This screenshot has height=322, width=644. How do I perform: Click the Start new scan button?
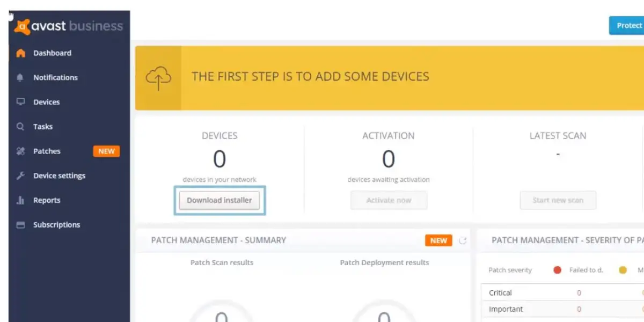(x=558, y=200)
